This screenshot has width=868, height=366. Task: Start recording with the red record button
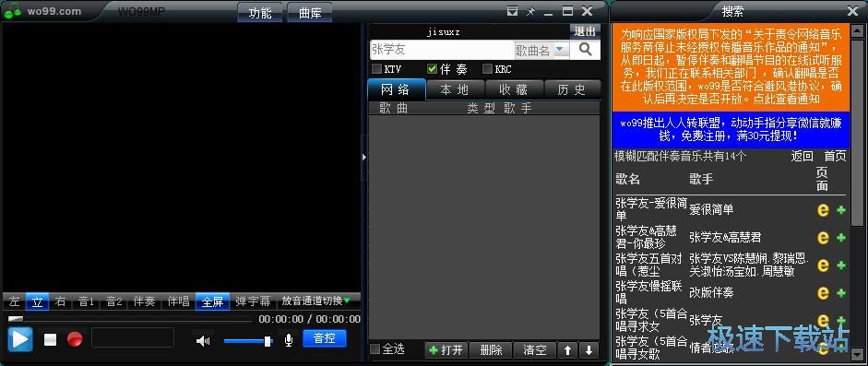point(75,339)
